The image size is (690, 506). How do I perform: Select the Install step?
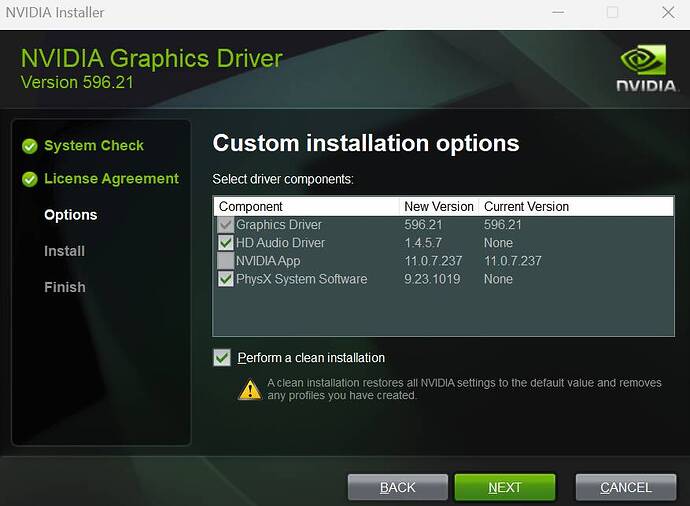pyautogui.click(x=64, y=251)
